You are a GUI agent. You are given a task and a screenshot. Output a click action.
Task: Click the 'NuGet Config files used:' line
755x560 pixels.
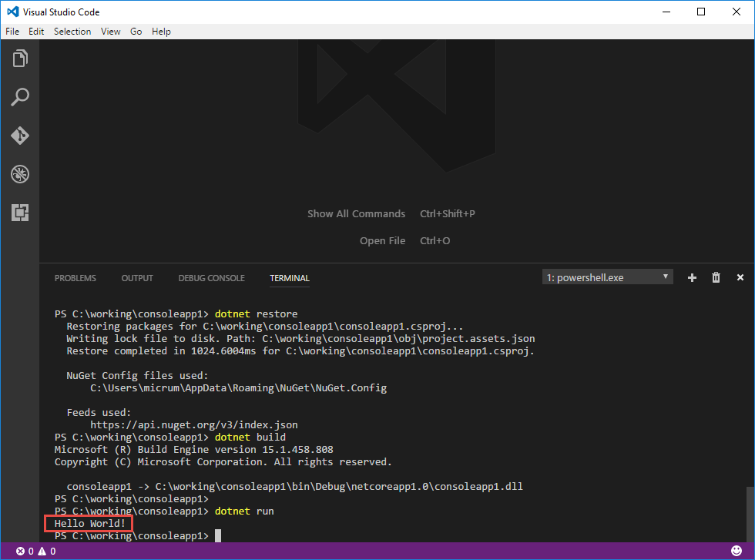[137, 376]
